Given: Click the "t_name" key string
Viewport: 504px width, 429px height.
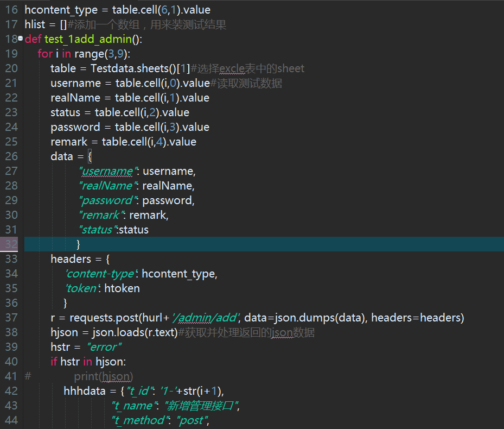Looking at the screenshot, I should 135,406.
